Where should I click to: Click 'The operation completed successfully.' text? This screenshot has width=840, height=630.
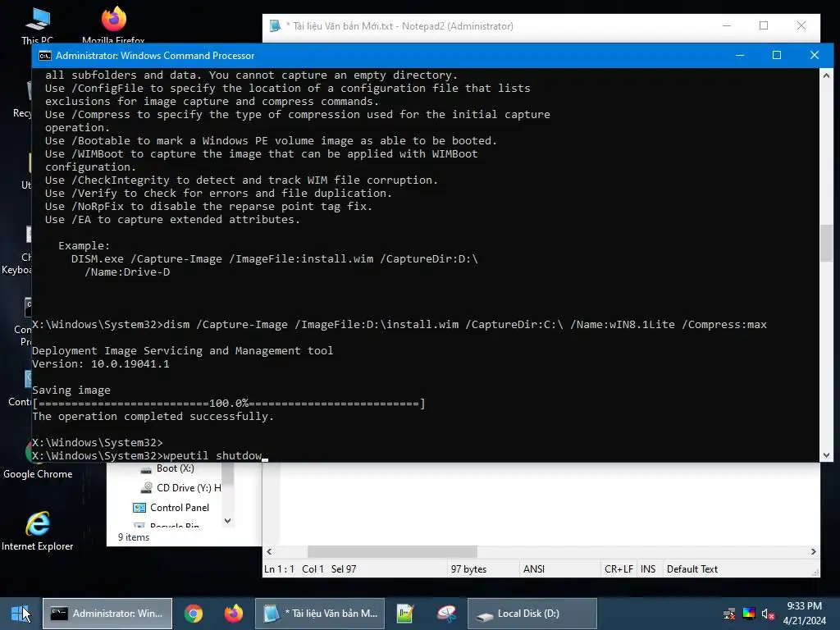[x=153, y=416]
